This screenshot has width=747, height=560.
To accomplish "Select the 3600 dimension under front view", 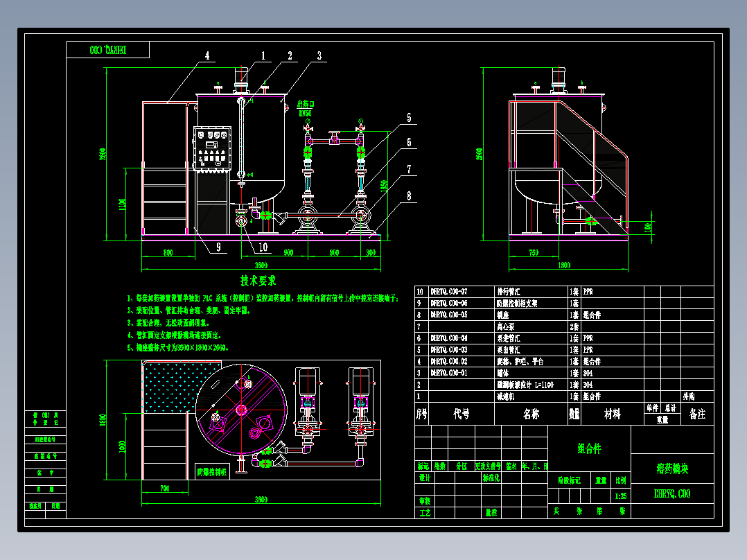I will point(261,265).
